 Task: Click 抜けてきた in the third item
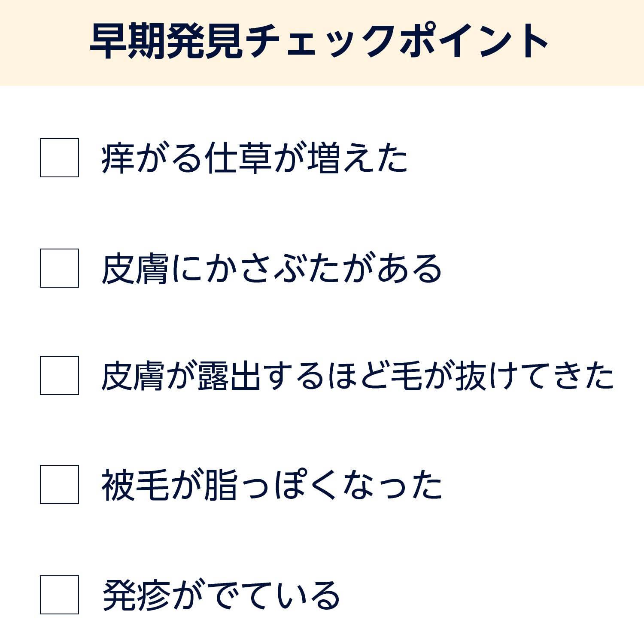coord(535,376)
